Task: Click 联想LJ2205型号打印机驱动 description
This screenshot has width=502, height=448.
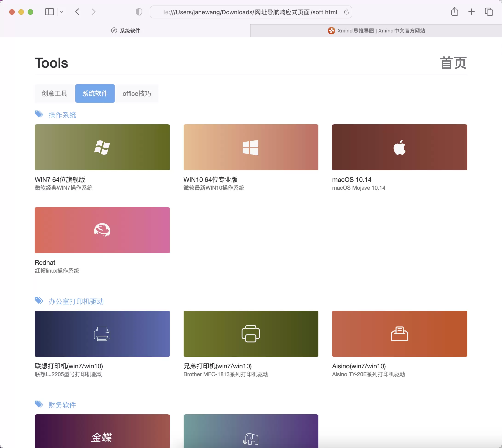Action: tap(69, 374)
